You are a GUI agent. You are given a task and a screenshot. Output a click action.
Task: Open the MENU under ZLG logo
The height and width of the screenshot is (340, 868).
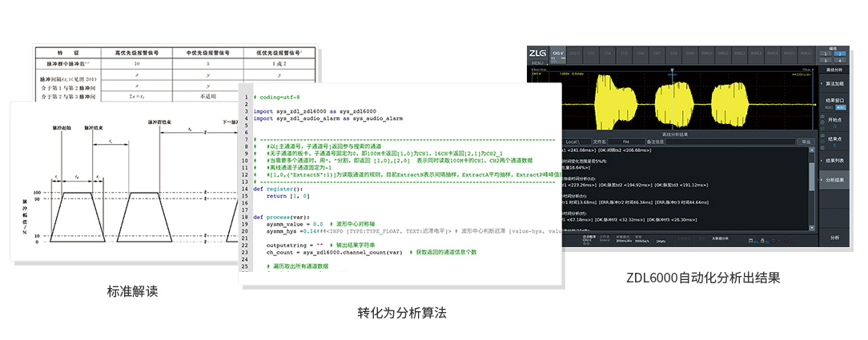pyautogui.click(x=537, y=62)
